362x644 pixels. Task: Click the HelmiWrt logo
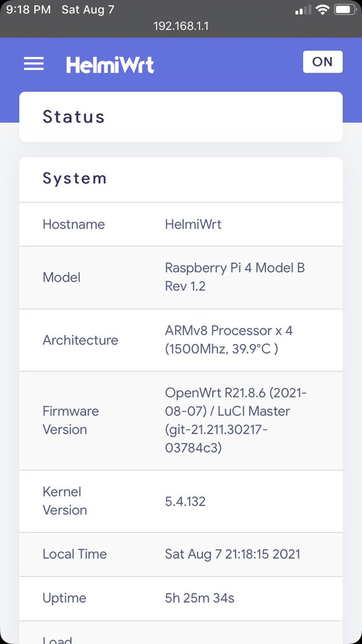[110, 65]
